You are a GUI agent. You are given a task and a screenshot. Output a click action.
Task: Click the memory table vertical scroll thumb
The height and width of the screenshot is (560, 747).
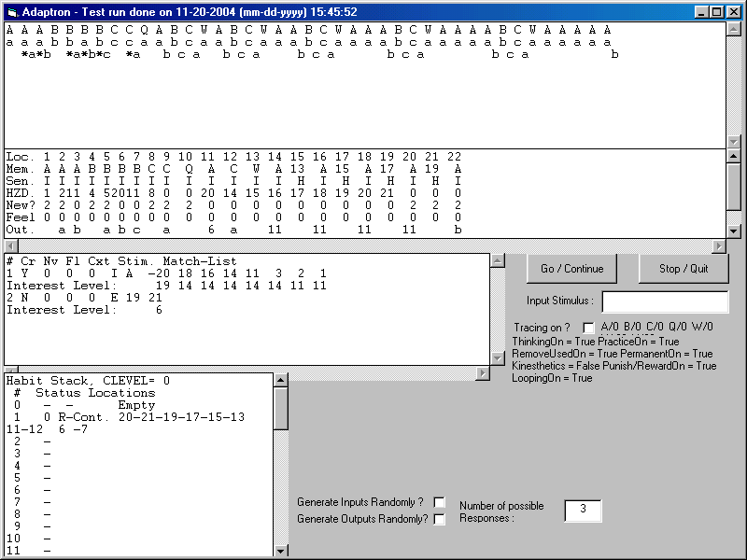tap(734, 186)
